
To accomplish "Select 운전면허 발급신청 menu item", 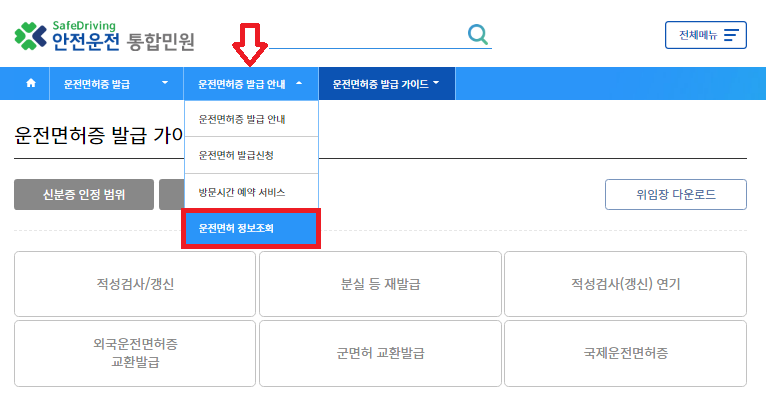I will [251, 155].
